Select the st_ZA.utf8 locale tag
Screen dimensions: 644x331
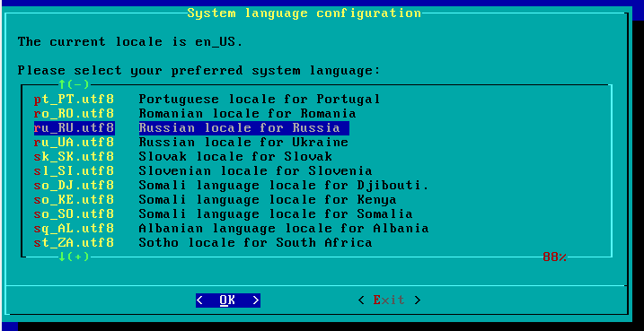[x=74, y=243]
